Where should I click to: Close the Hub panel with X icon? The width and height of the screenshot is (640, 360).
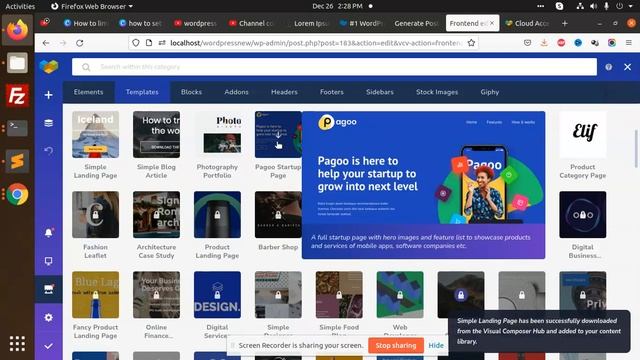(x=627, y=67)
